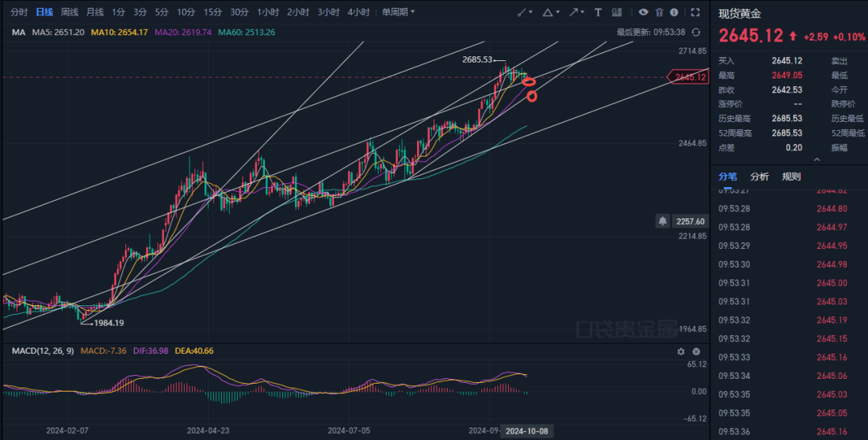Remove the MACD indicator panel
This screenshot has width=868, height=440.
pos(696,352)
